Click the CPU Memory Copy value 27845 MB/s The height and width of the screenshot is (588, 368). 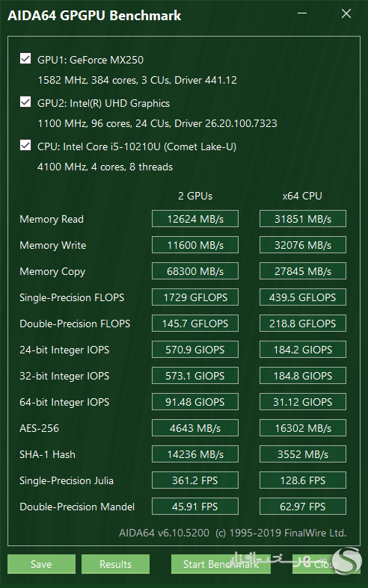pyautogui.click(x=303, y=271)
